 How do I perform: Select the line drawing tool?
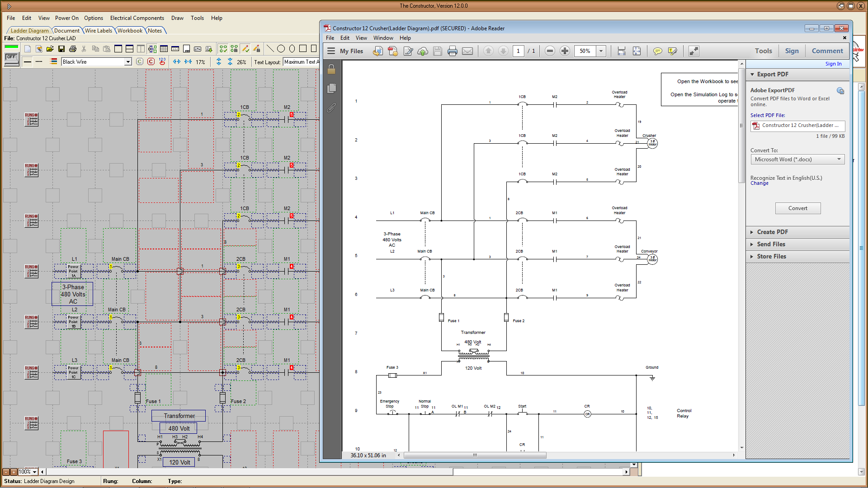[x=270, y=48]
